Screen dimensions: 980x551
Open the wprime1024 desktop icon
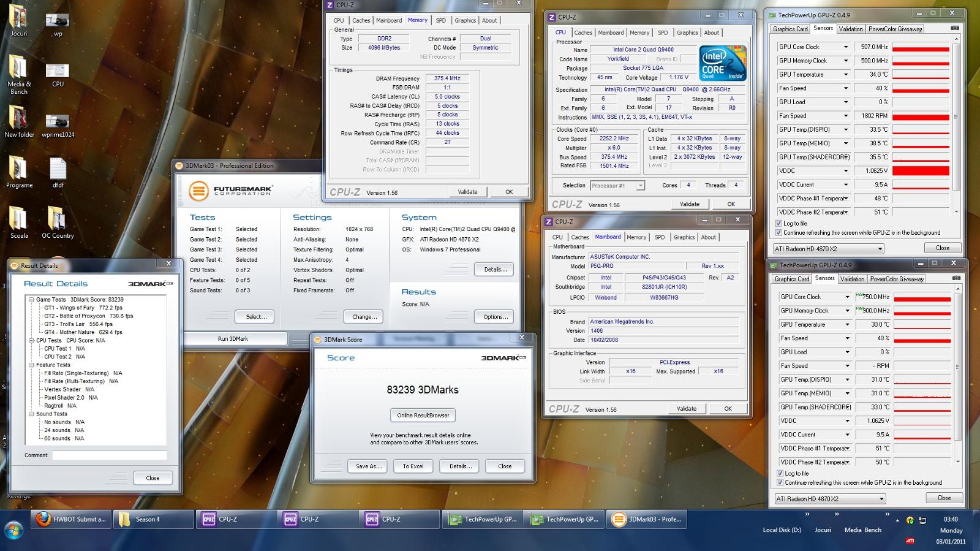pos(58,126)
